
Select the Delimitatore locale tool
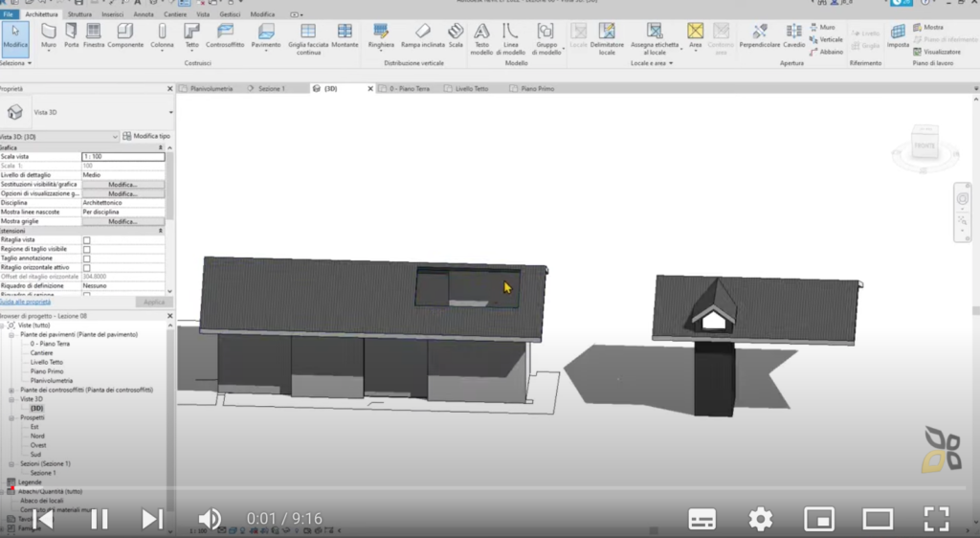click(607, 38)
